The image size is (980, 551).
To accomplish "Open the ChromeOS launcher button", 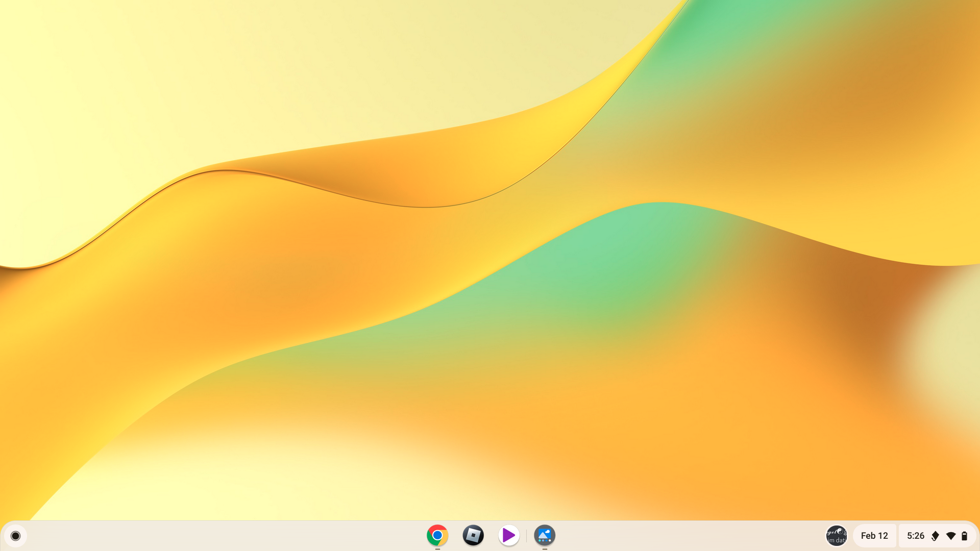I will [15, 536].
